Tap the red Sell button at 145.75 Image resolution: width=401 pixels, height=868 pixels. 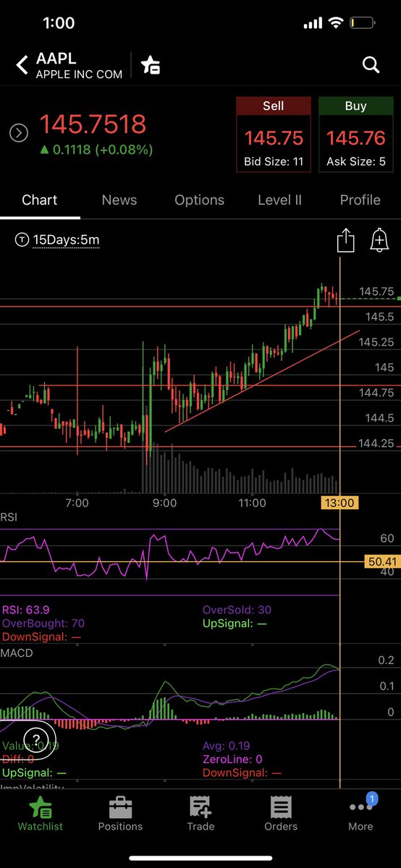click(x=274, y=135)
